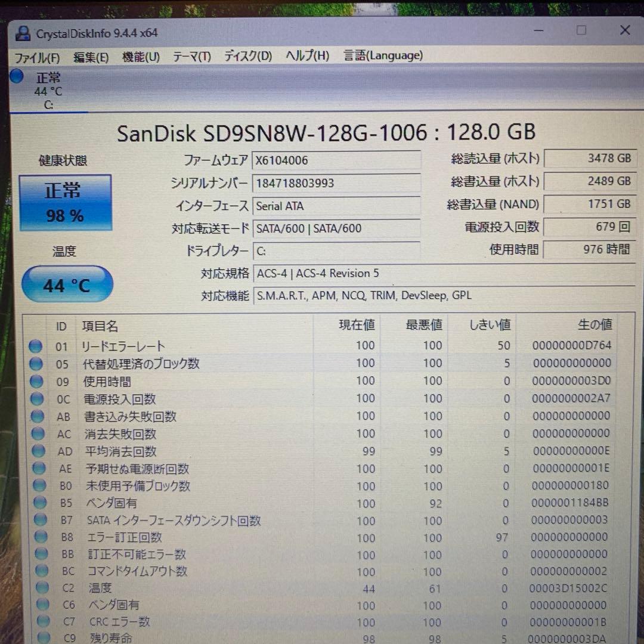
Task: Click the transfer mode field SATA/600 | SATA/600
Action: click(x=336, y=228)
